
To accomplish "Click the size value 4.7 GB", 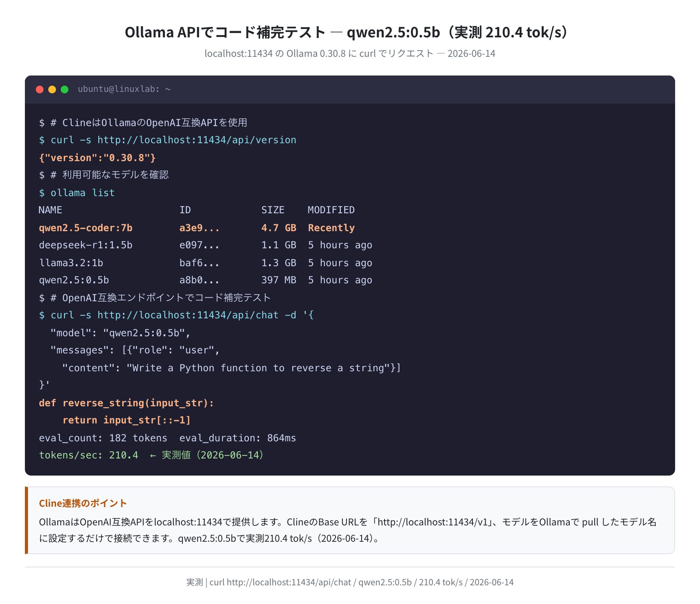I will (x=279, y=228).
